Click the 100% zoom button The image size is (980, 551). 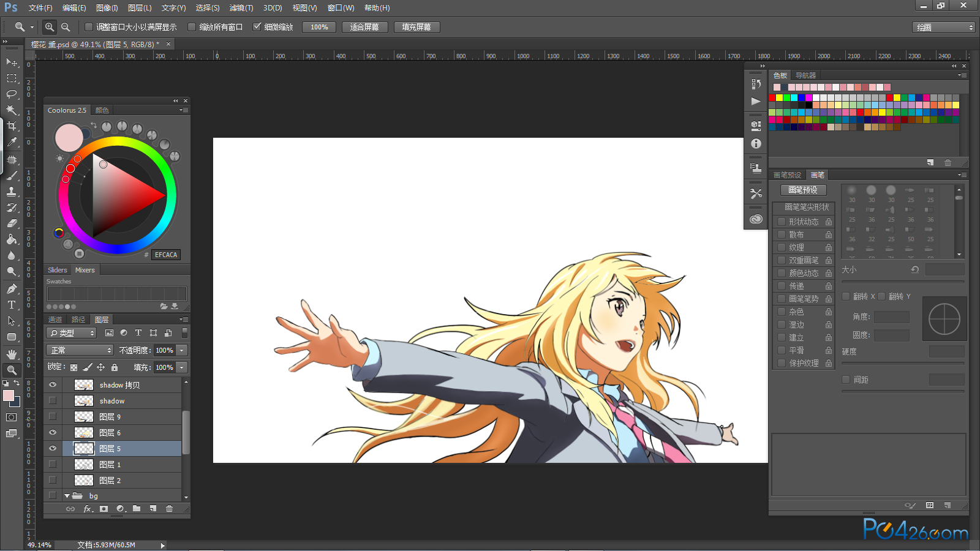tap(319, 27)
